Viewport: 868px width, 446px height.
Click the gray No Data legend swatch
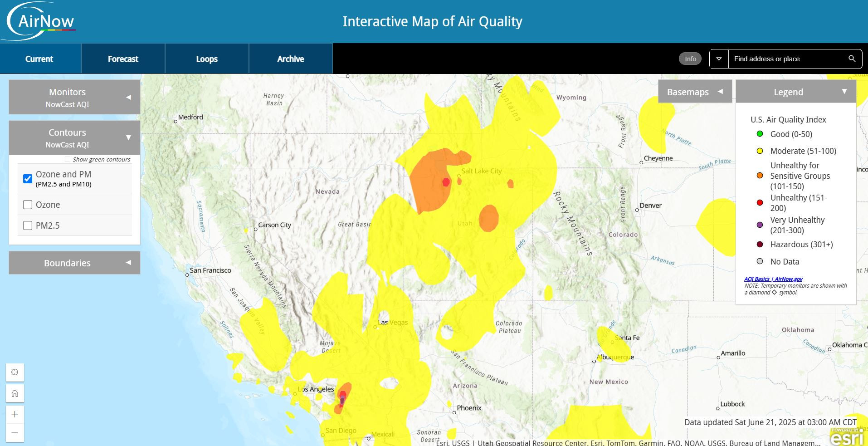tap(760, 261)
